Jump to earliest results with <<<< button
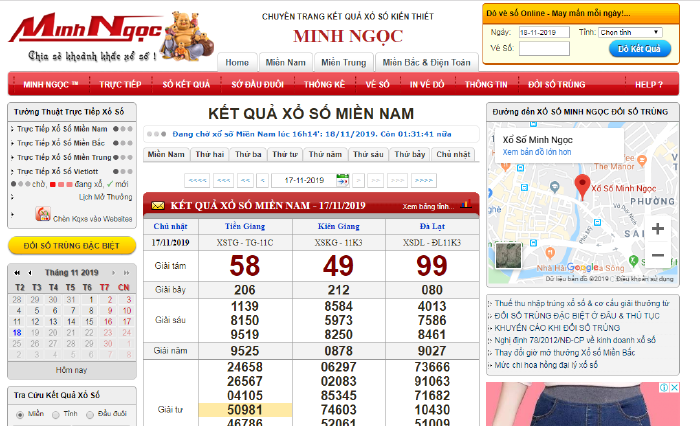The image size is (700, 426). [198, 180]
